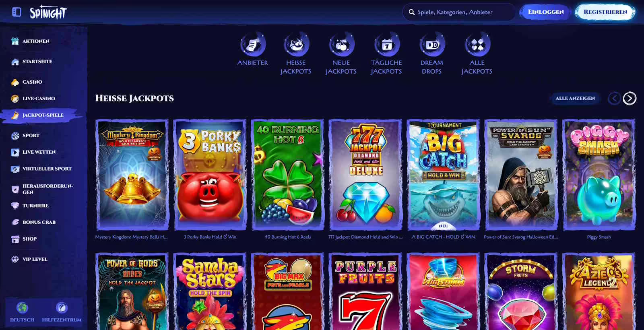Open the Neue Jackpots cherry icon
This screenshot has width=644, height=330.
click(x=341, y=44)
